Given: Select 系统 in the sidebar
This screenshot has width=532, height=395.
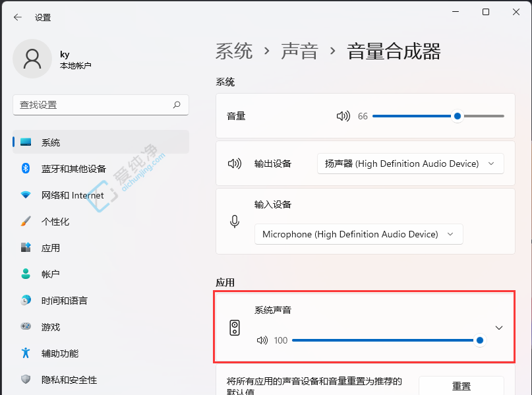Looking at the screenshot, I should coord(101,142).
